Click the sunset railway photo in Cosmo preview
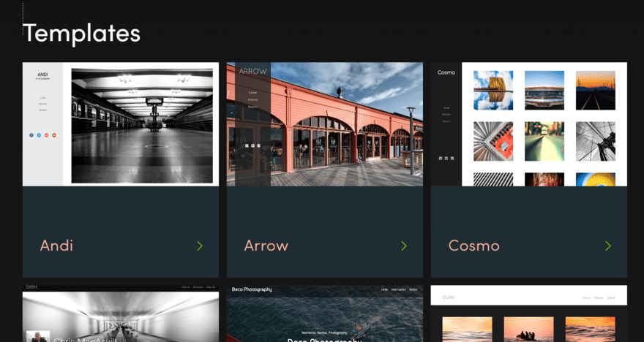The height and width of the screenshot is (342, 644). [x=595, y=90]
